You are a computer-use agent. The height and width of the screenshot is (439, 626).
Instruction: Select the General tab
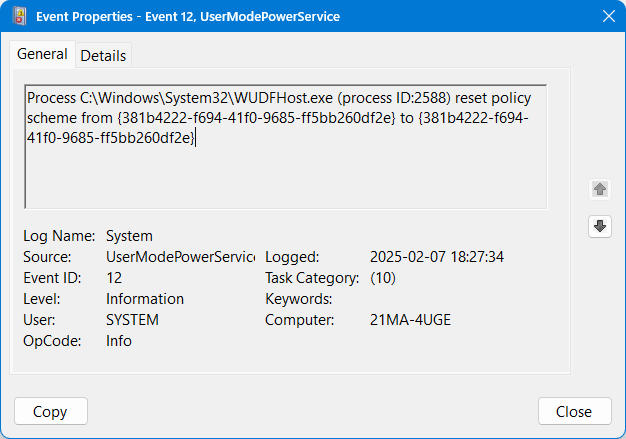43,55
